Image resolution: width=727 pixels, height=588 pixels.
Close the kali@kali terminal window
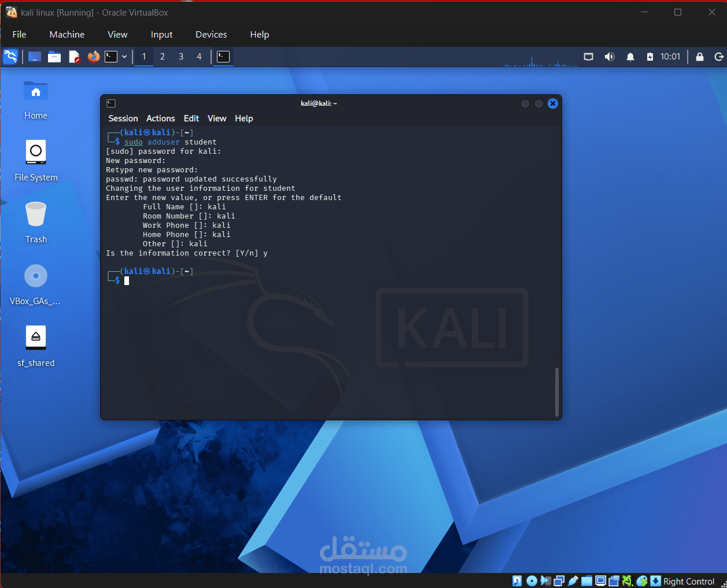pyautogui.click(x=553, y=103)
